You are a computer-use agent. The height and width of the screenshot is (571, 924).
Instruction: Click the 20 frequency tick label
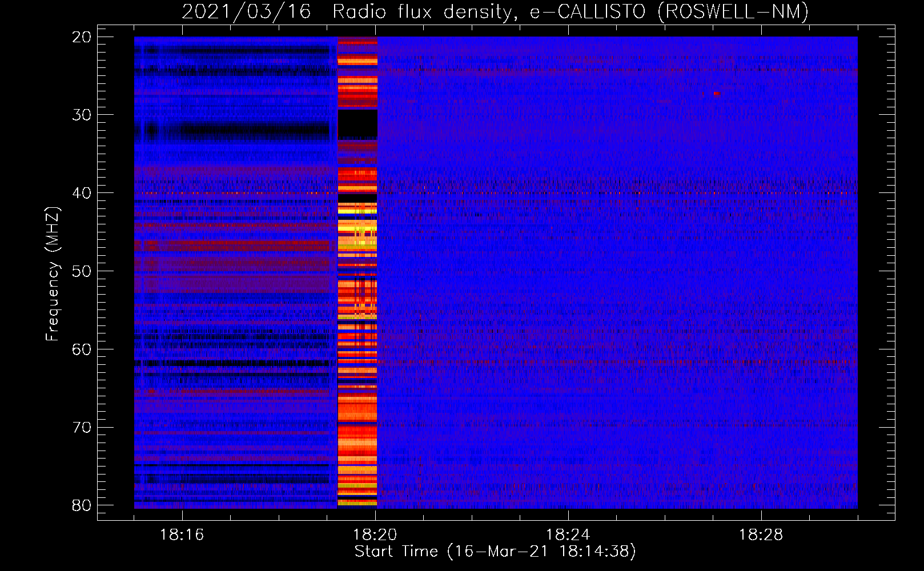(x=81, y=37)
